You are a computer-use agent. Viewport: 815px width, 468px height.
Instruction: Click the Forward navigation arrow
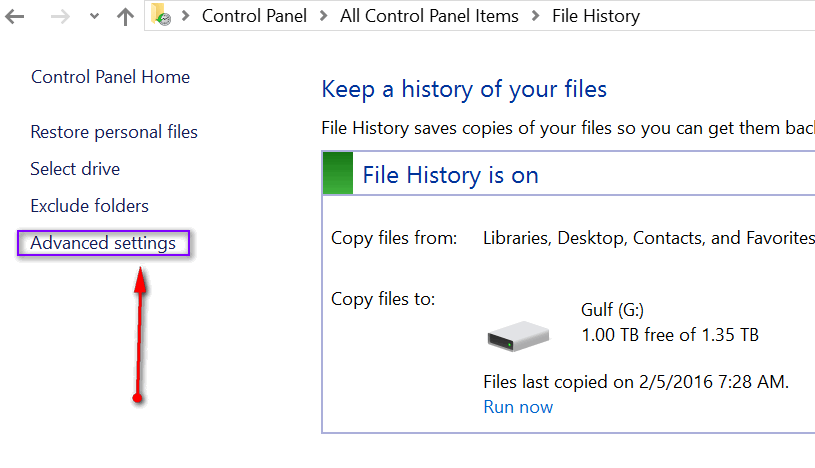(60, 17)
